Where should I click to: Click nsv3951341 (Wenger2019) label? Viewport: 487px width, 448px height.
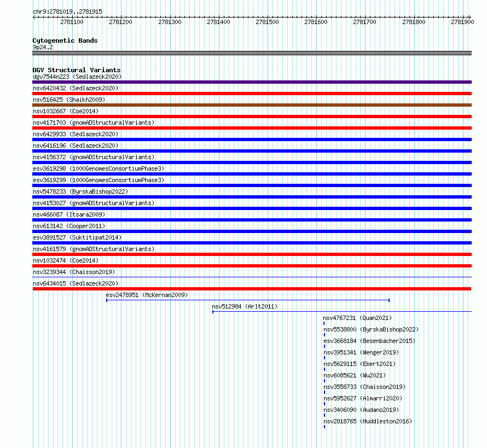[x=361, y=352]
